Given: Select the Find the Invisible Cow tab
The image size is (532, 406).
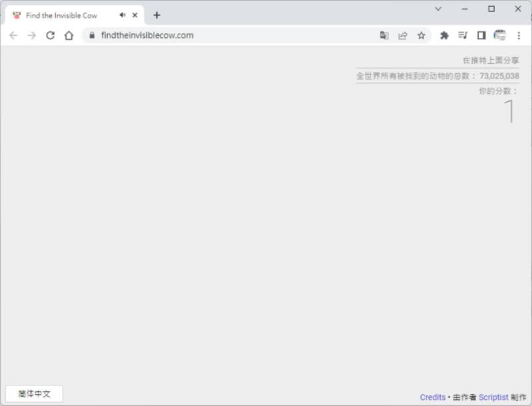Looking at the screenshot, I should pyautogui.click(x=74, y=15).
